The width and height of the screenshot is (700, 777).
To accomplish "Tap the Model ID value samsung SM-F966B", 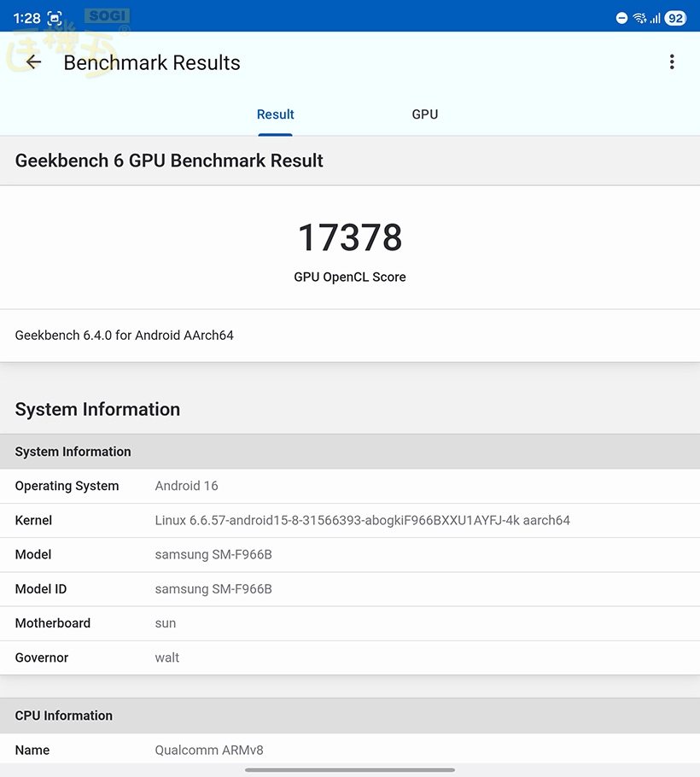I will 213,589.
